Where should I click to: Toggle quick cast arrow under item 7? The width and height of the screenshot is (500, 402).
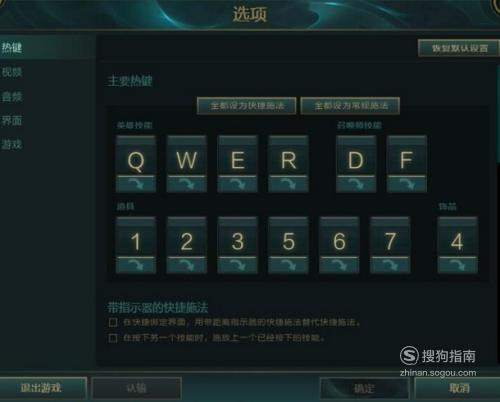pyautogui.click(x=390, y=266)
